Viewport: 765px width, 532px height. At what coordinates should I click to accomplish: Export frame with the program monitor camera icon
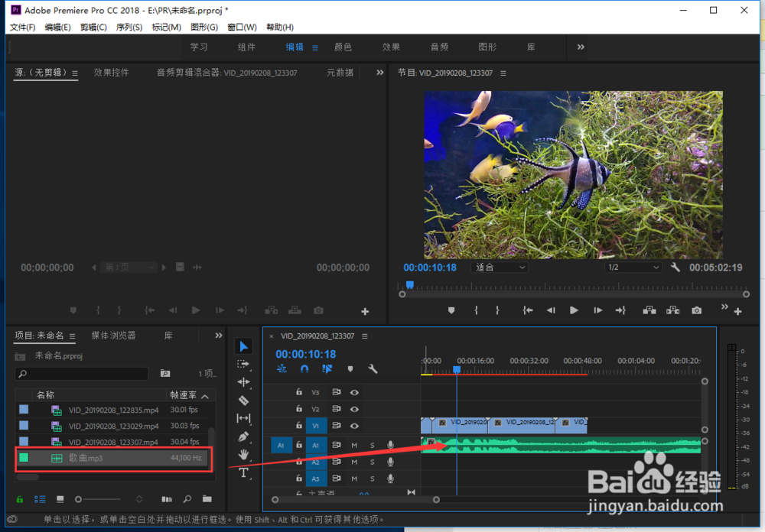coord(697,310)
